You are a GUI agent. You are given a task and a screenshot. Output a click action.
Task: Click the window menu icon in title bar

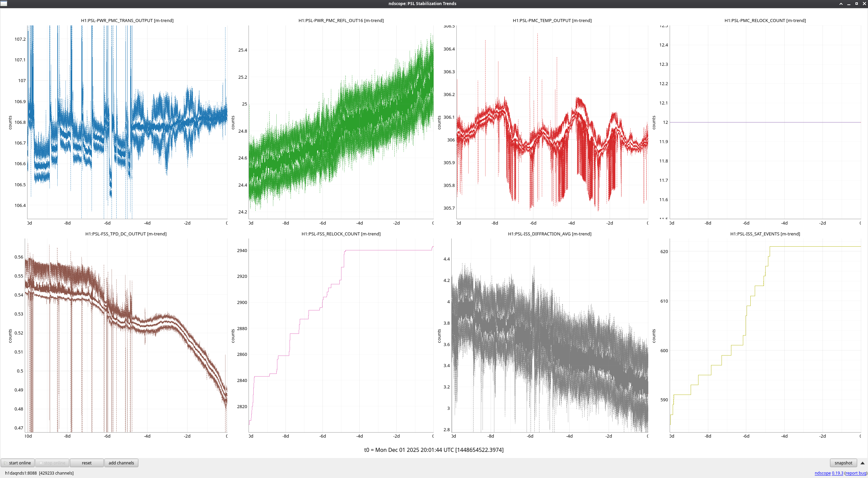pyautogui.click(x=4, y=3)
